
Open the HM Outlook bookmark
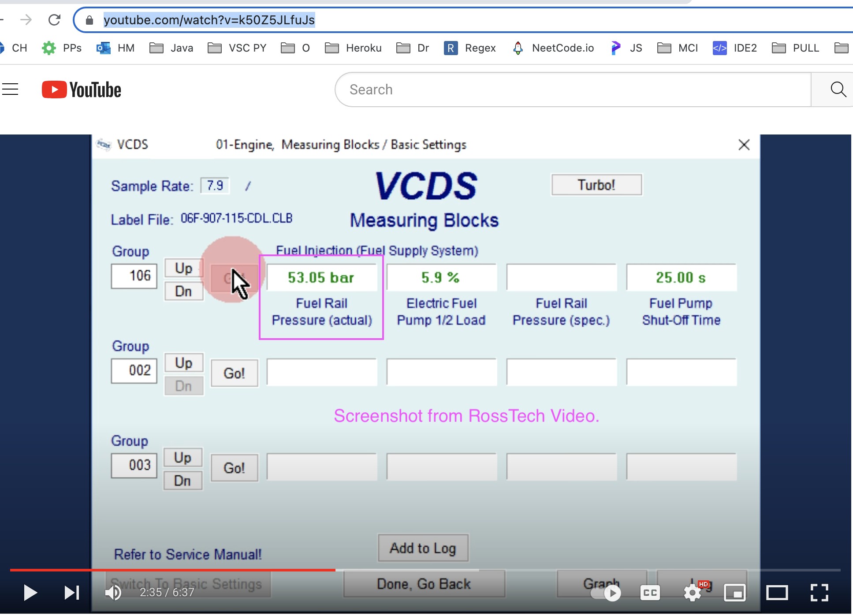115,48
